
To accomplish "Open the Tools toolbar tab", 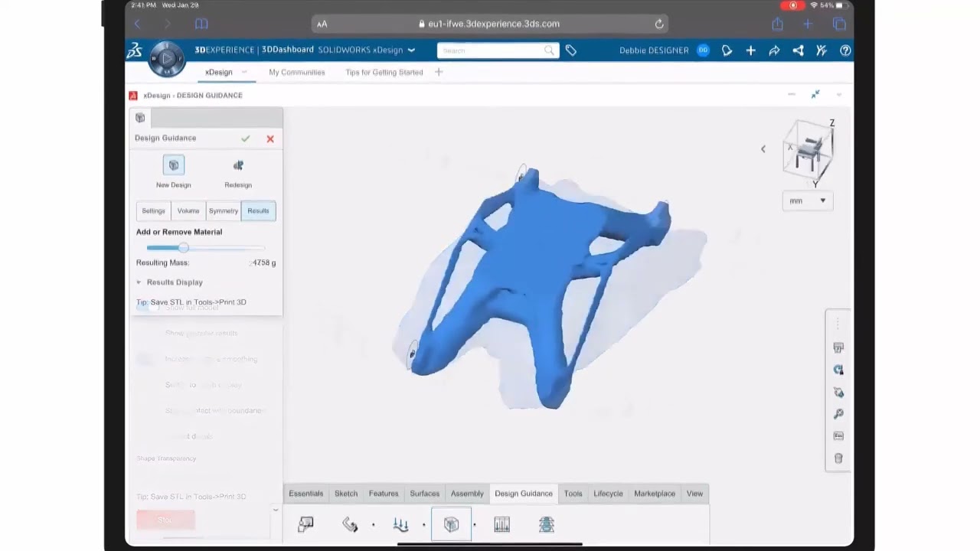I will point(573,494).
